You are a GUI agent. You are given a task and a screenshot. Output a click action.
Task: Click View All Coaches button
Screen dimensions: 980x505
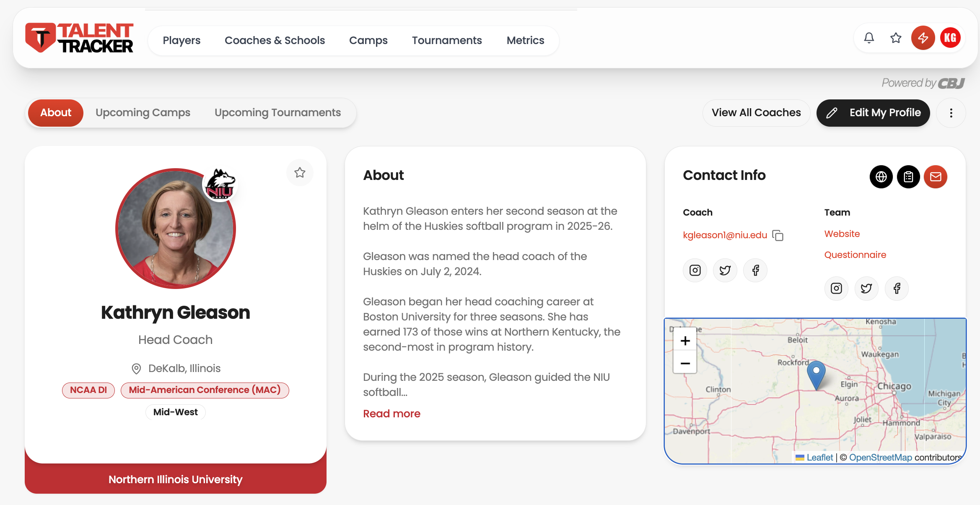(756, 113)
